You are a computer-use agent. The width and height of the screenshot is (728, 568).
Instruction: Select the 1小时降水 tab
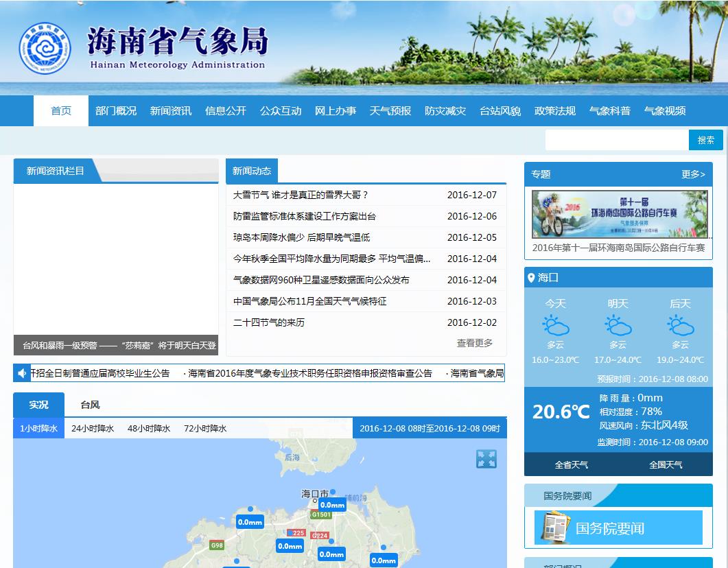click(x=38, y=428)
